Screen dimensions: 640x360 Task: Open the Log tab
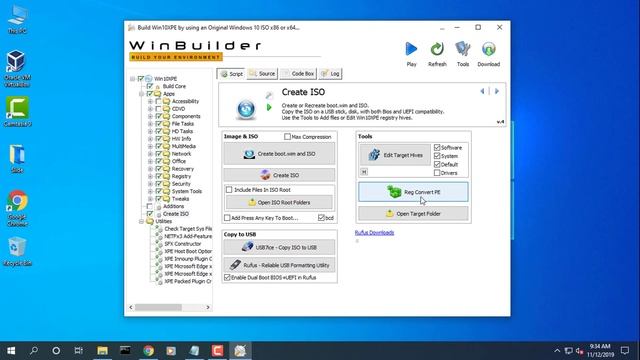coord(330,74)
